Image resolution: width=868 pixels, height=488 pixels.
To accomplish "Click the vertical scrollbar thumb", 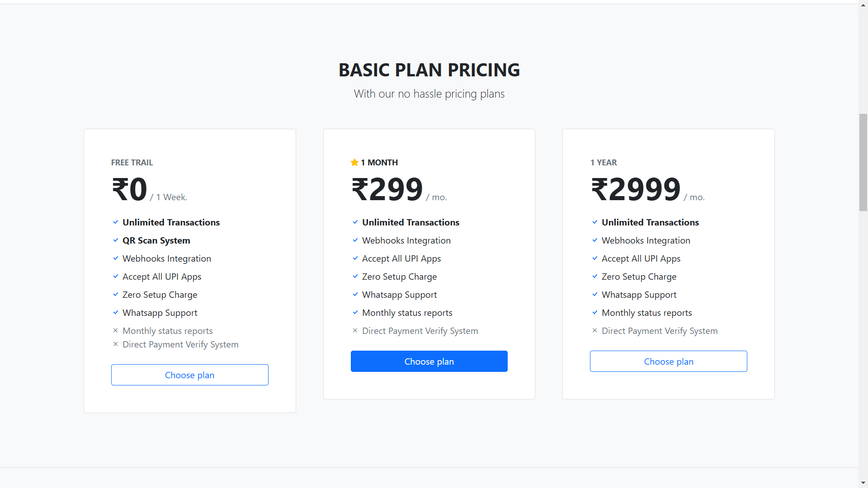I will pos(863,163).
